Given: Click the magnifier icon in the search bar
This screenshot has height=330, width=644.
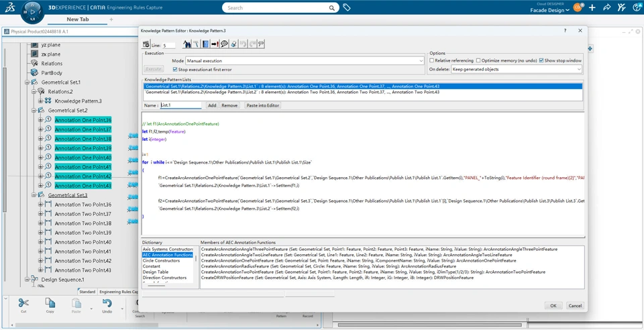Looking at the screenshot, I should [332, 8].
